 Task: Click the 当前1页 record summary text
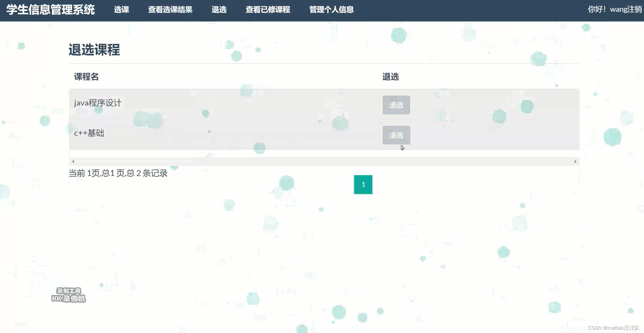tap(118, 173)
